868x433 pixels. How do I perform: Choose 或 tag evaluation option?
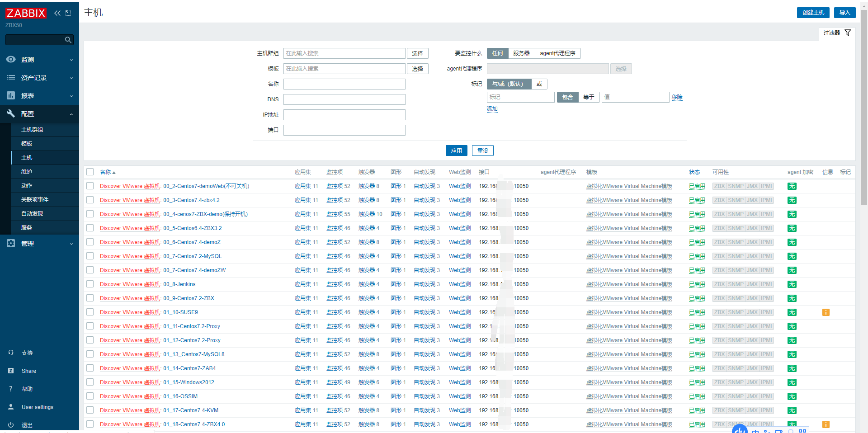pos(539,84)
